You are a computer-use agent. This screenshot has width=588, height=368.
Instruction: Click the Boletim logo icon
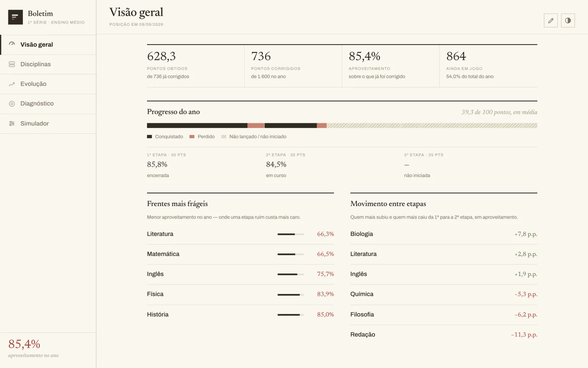coord(15,17)
